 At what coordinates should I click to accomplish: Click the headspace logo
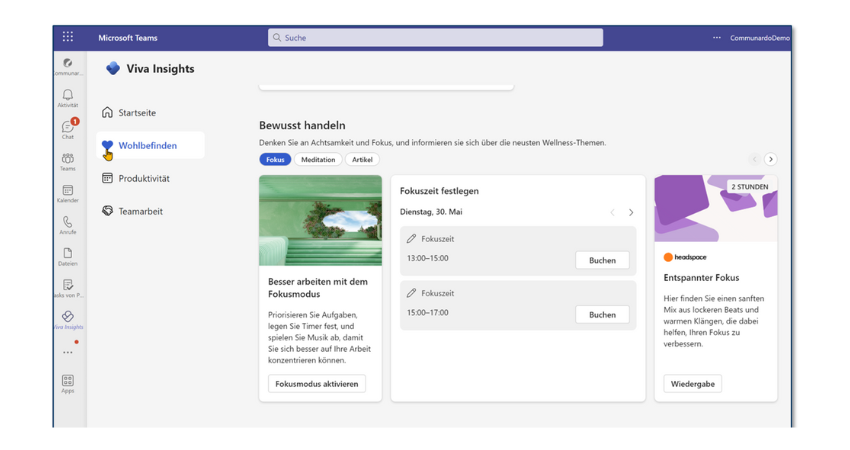click(x=685, y=257)
